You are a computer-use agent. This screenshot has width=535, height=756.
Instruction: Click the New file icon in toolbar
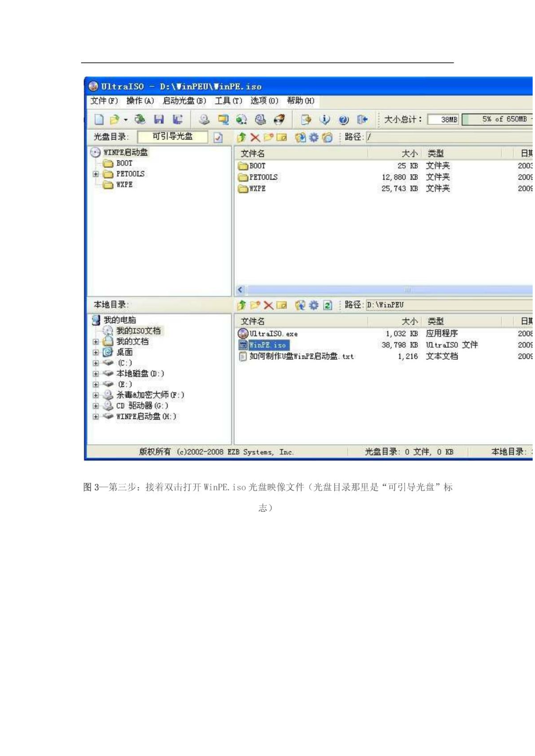pyautogui.click(x=99, y=120)
